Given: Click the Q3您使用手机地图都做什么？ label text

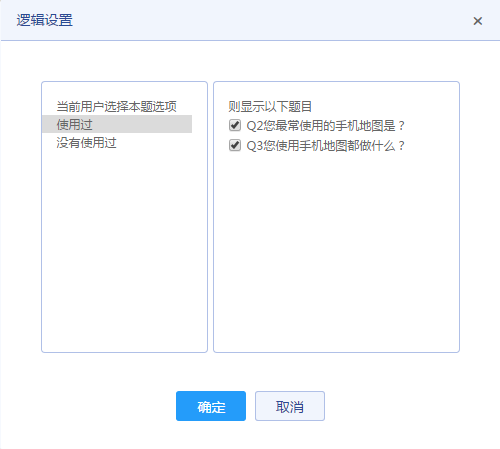Looking at the screenshot, I should pyautogui.click(x=325, y=146).
